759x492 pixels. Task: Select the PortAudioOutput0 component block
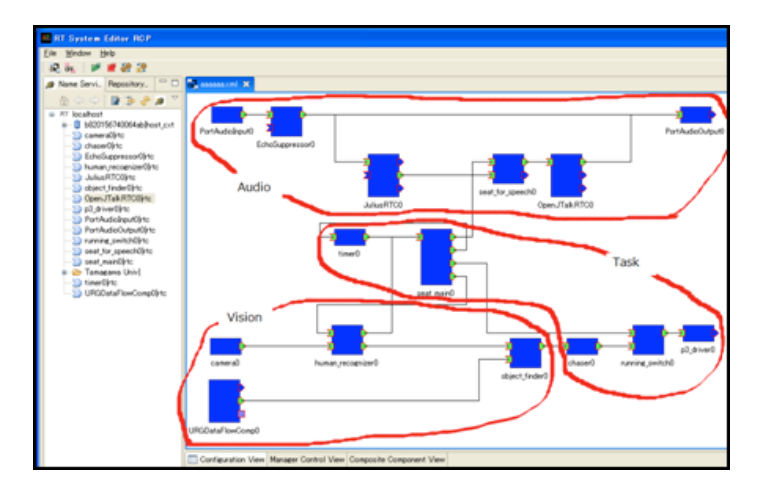(x=696, y=115)
